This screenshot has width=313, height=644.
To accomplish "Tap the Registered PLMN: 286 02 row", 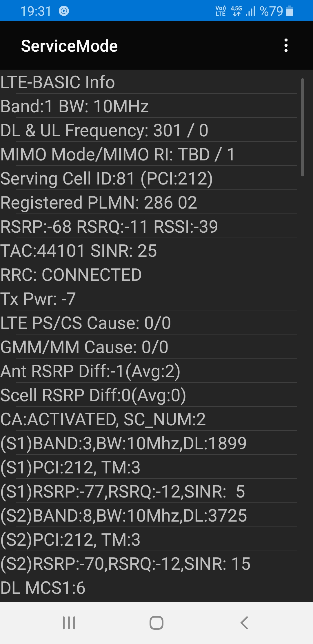I will pyautogui.click(x=149, y=202).
